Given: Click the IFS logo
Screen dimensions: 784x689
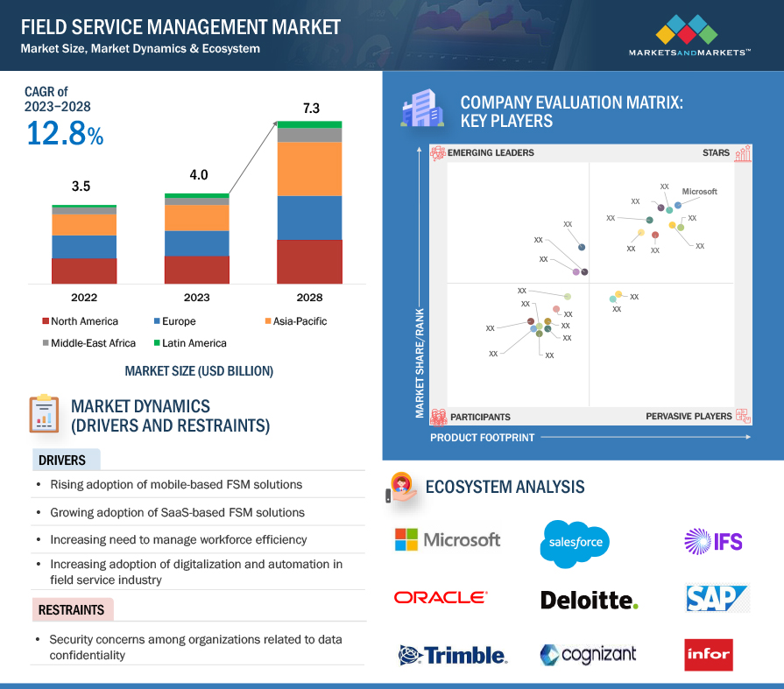Looking at the screenshot, I should [713, 540].
